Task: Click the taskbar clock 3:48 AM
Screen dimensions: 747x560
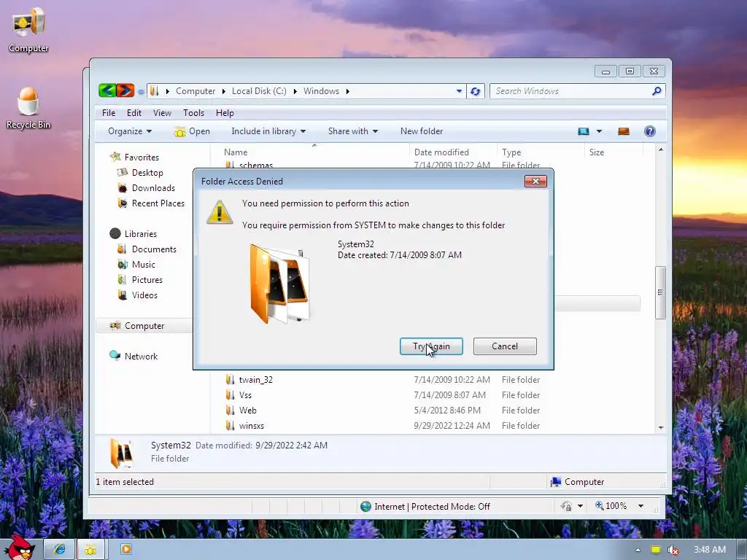Action: tap(709, 550)
